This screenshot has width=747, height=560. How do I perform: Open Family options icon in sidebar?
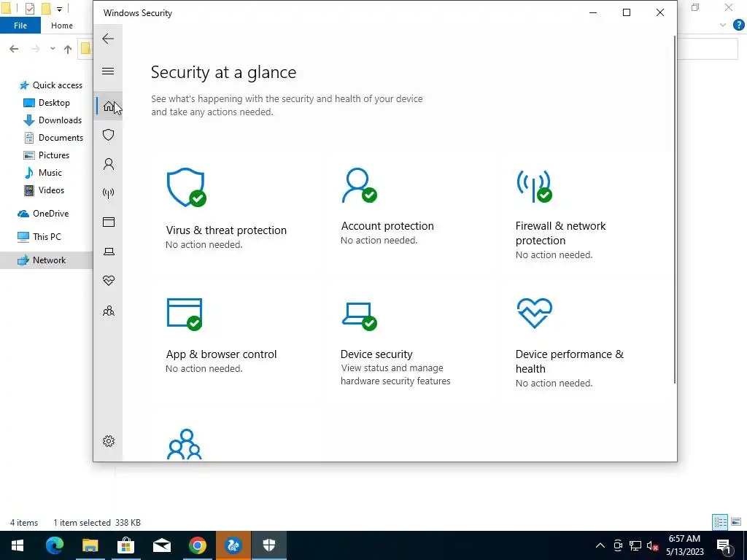point(109,311)
